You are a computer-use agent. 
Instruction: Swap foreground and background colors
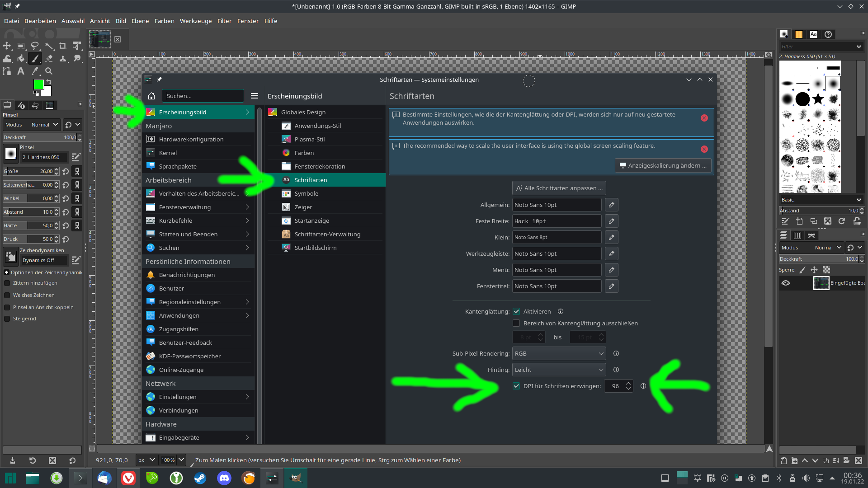click(49, 82)
